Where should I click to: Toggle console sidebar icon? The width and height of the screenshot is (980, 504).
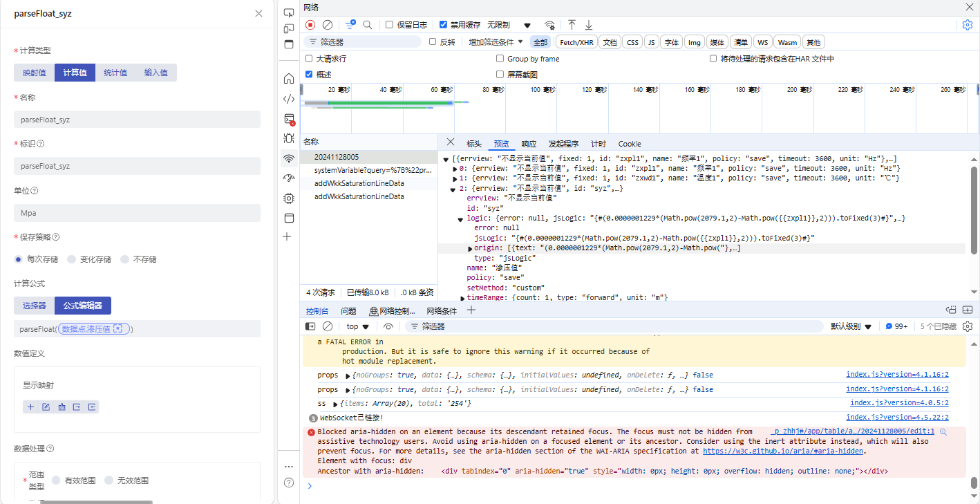pyautogui.click(x=310, y=326)
